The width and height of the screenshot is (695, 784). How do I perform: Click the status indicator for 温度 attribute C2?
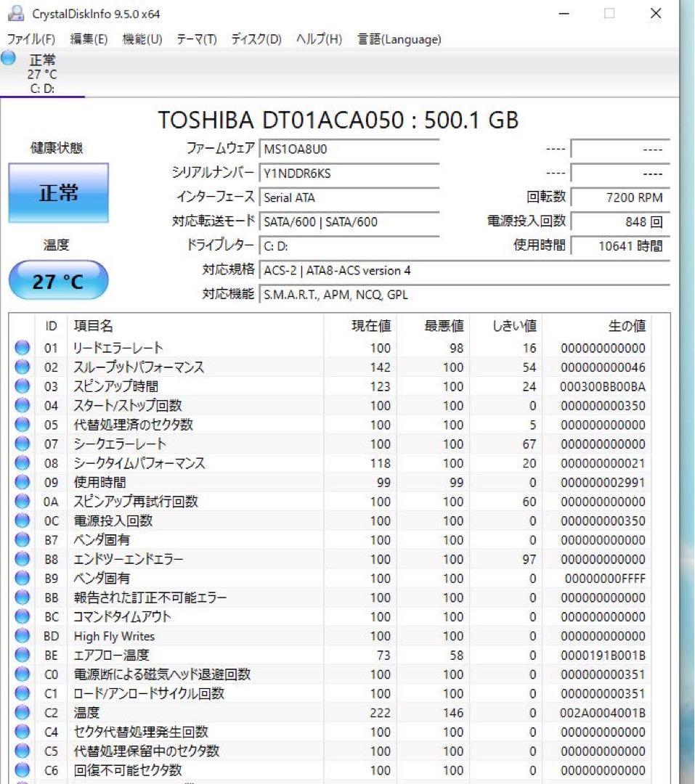(x=21, y=712)
